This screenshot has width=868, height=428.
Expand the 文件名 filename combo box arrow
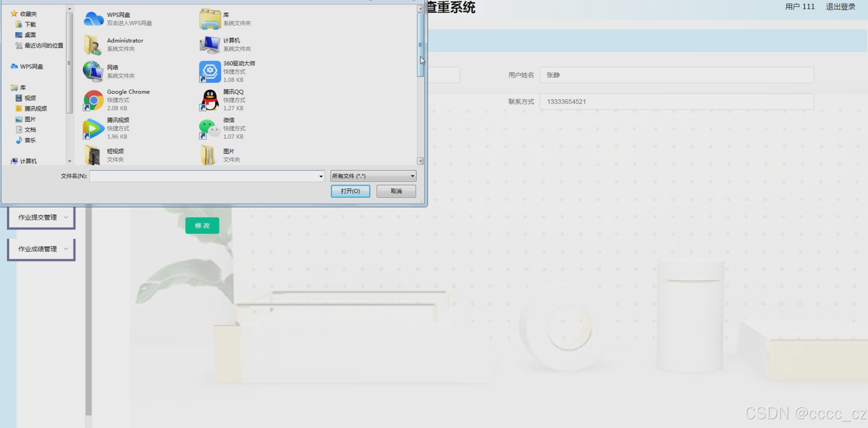click(x=321, y=176)
